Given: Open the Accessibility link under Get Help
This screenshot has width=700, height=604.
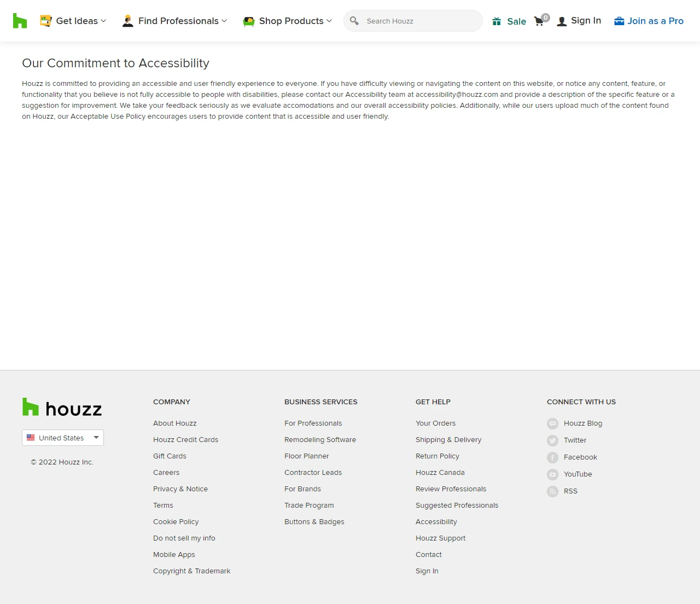Looking at the screenshot, I should [x=436, y=521].
